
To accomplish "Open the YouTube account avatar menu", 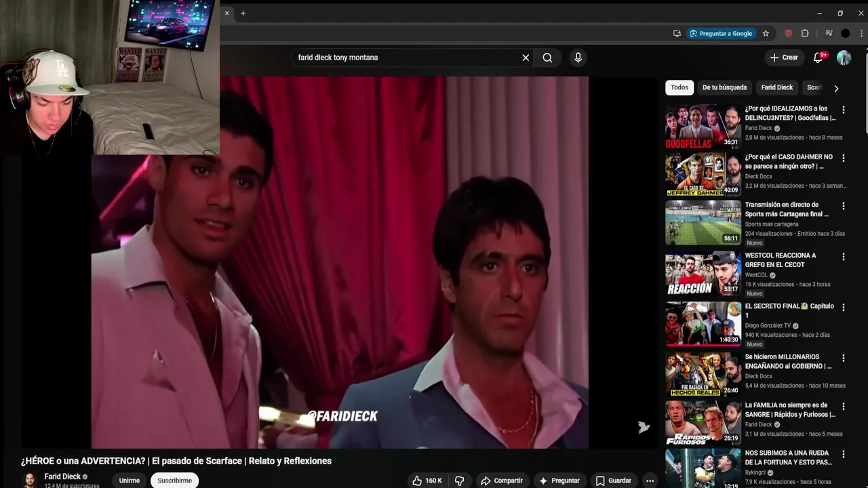I will (844, 58).
